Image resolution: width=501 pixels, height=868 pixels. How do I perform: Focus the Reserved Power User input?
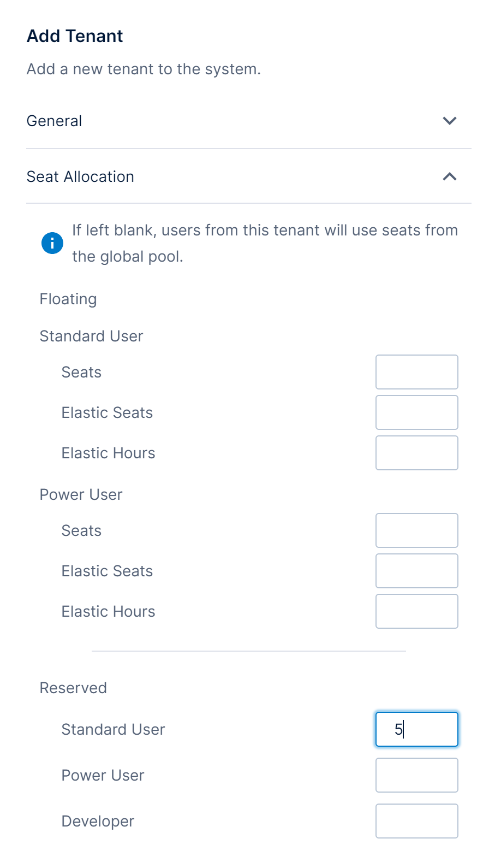click(x=416, y=775)
